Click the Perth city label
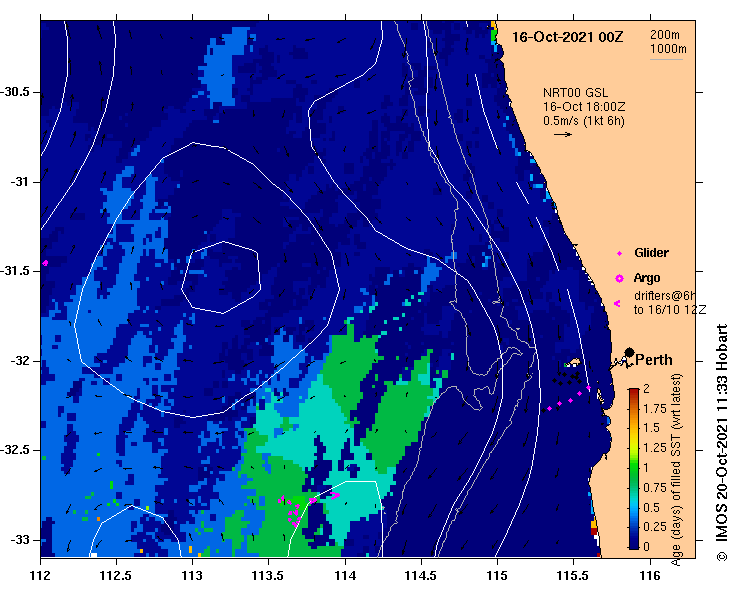The height and width of the screenshot is (592, 739). 654,360
